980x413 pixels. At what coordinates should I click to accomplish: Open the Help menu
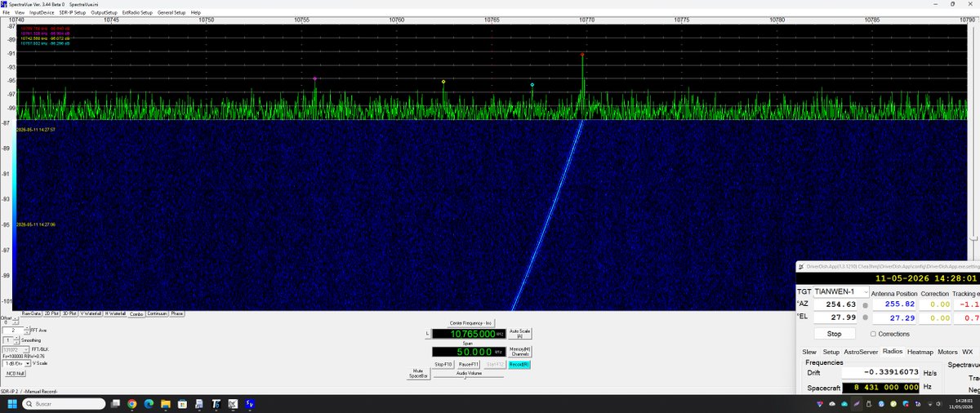point(196,13)
